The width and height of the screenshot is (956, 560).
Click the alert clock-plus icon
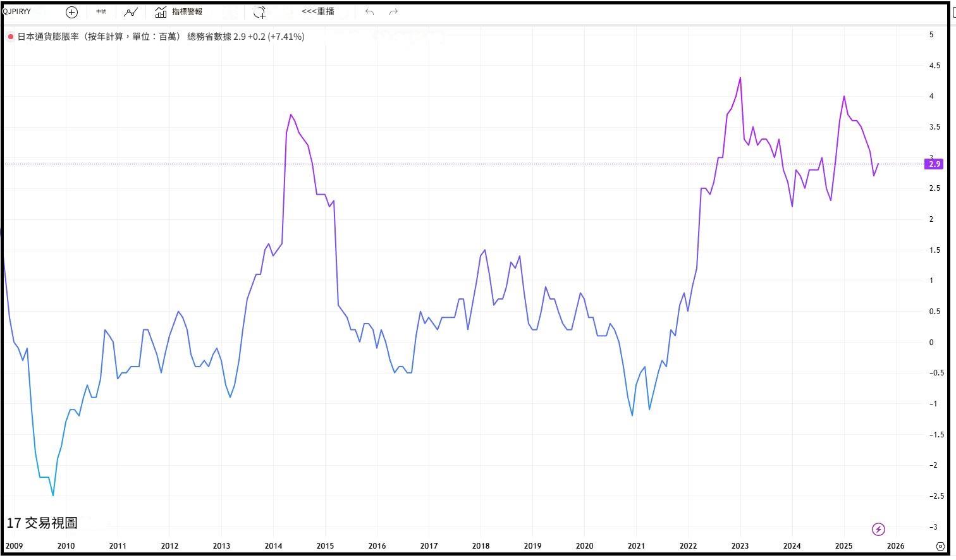coord(259,12)
